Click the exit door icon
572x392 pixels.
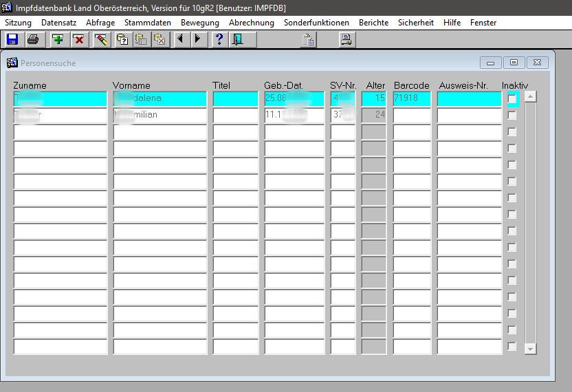coord(237,39)
